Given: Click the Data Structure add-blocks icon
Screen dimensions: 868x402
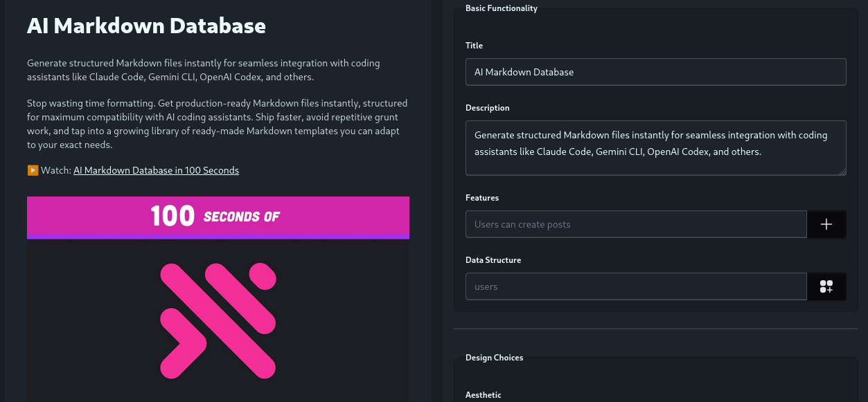Looking at the screenshot, I should point(826,286).
